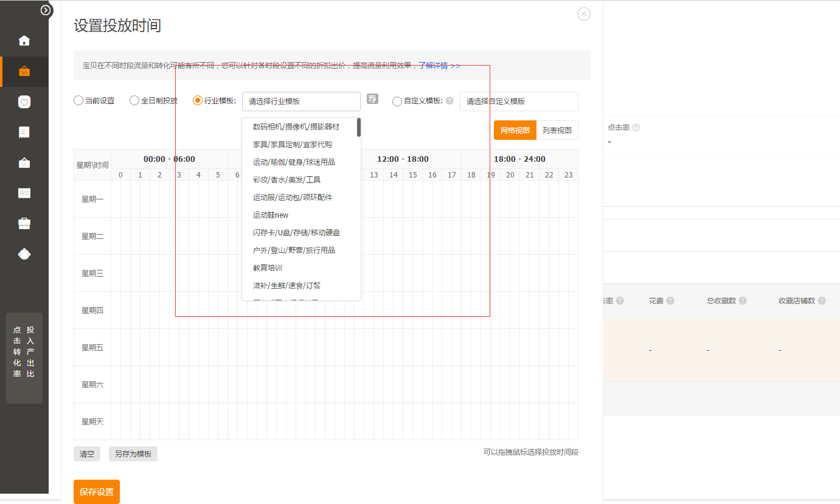
Task: Switch to 列表视图 tab
Action: [x=557, y=130]
